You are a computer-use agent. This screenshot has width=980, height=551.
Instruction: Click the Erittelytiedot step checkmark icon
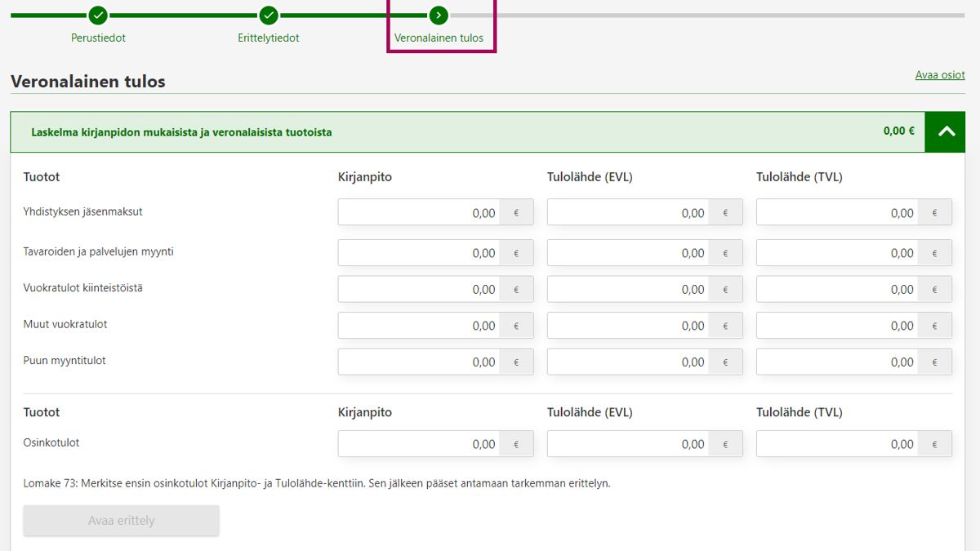[x=269, y=15]
